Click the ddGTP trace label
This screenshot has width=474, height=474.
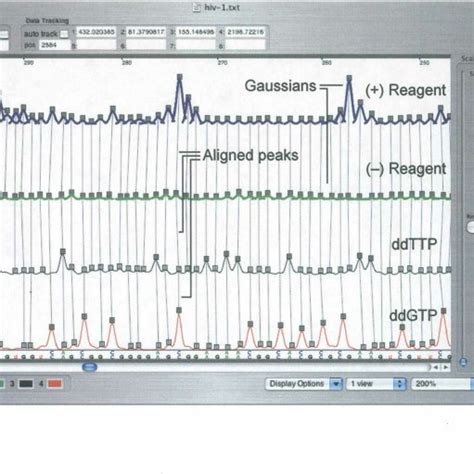[x=413, y=315]
